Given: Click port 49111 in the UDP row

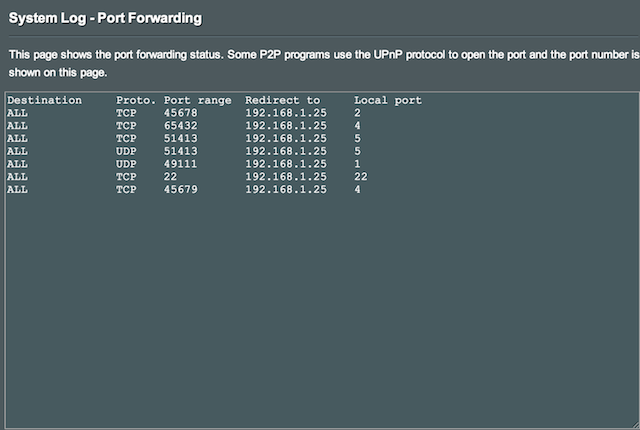Looking at the screenshot, I should (180, 164).
